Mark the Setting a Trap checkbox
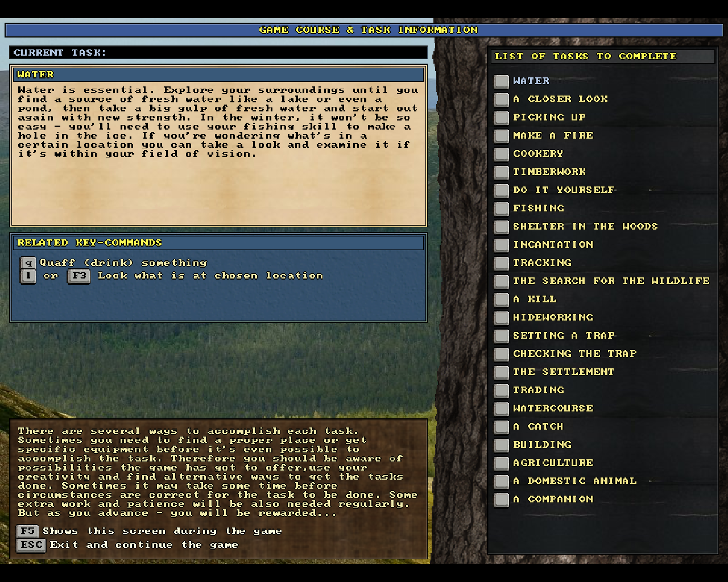This screenshot has width=728, height=582. coord(501,336)
